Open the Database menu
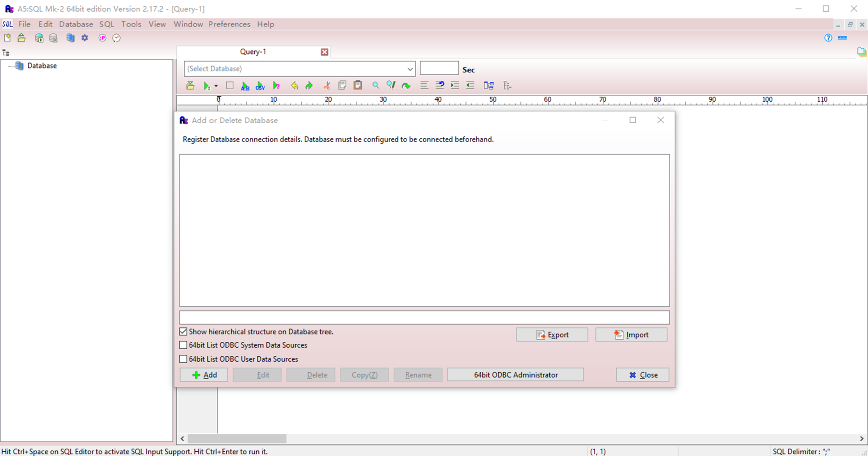Viewport: 868px width, 456px height. coord(76,24)
